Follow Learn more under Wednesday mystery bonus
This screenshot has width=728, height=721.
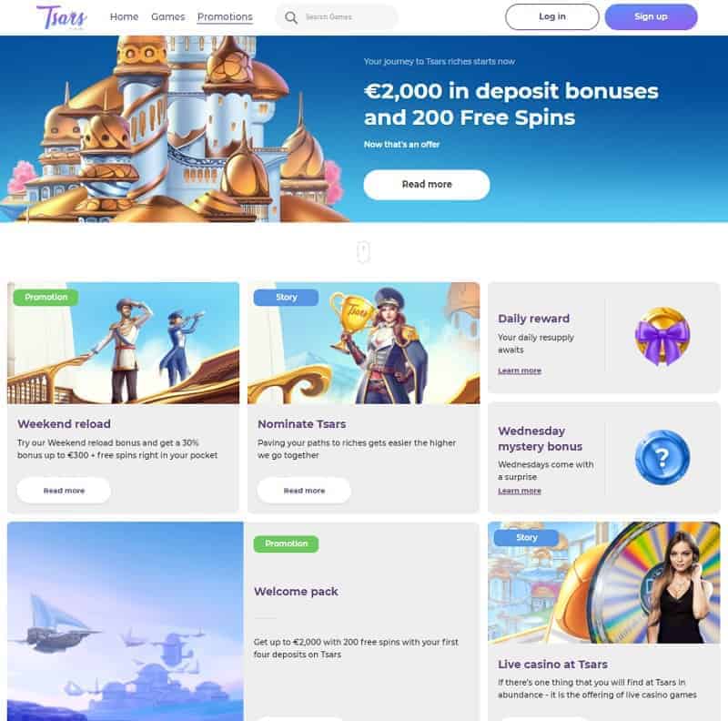click(x=520, y=491)
